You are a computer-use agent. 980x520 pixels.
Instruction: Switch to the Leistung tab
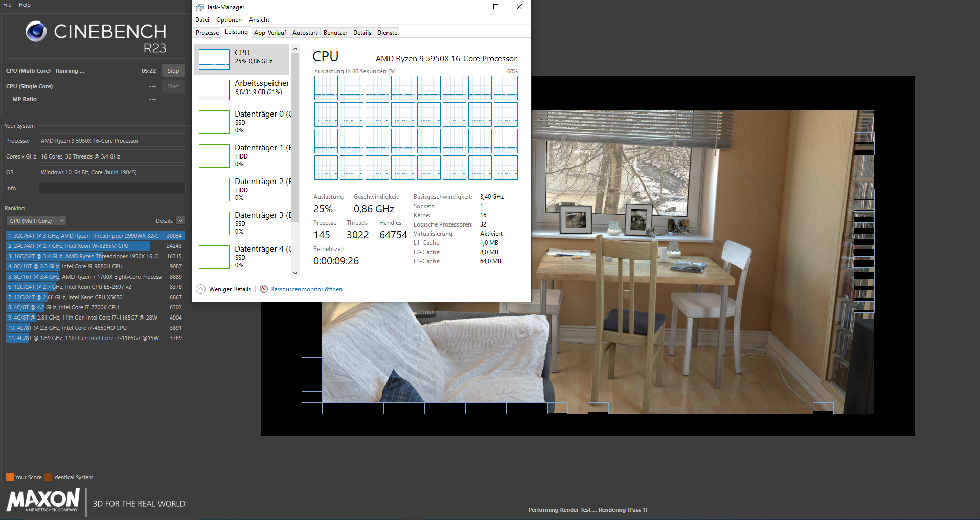point(236,32)
